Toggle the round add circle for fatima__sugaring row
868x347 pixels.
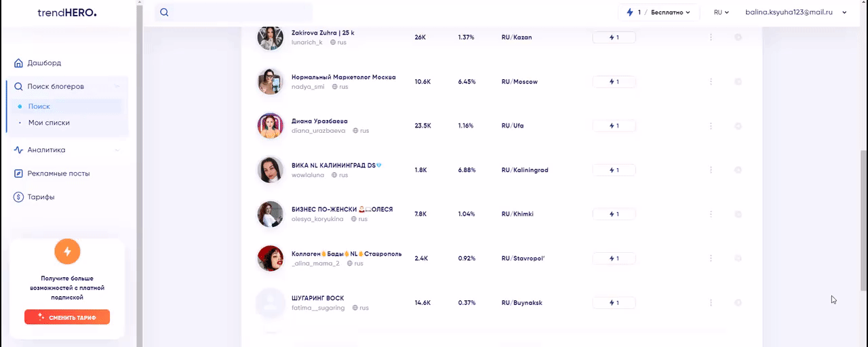pos(738,303)
